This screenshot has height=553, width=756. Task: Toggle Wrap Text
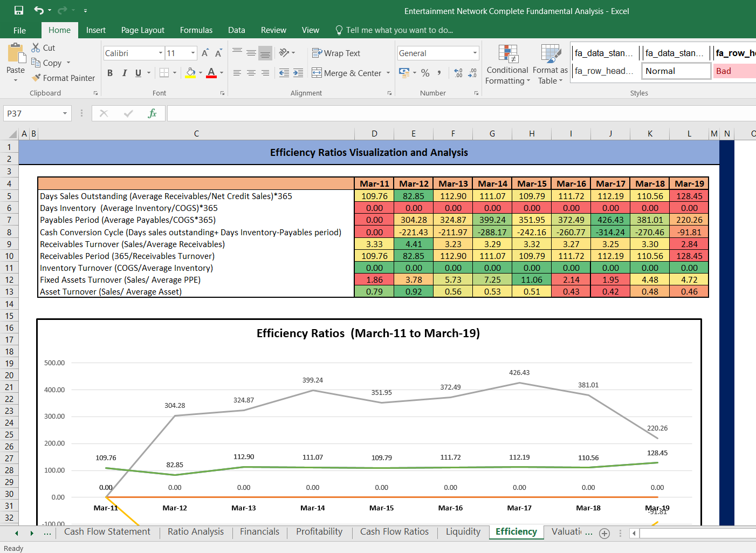[336, 53]
